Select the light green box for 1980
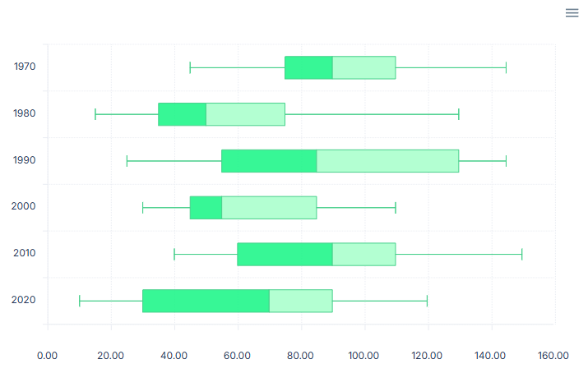 click(245, 114)
